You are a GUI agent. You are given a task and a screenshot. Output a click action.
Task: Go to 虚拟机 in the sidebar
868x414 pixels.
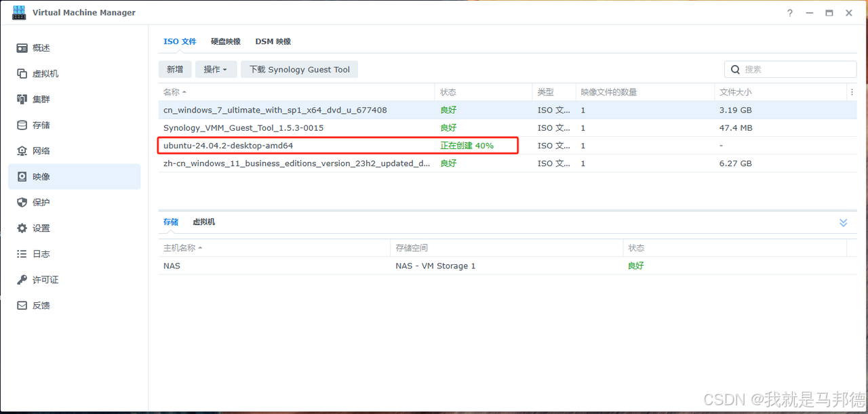[75, 74]
